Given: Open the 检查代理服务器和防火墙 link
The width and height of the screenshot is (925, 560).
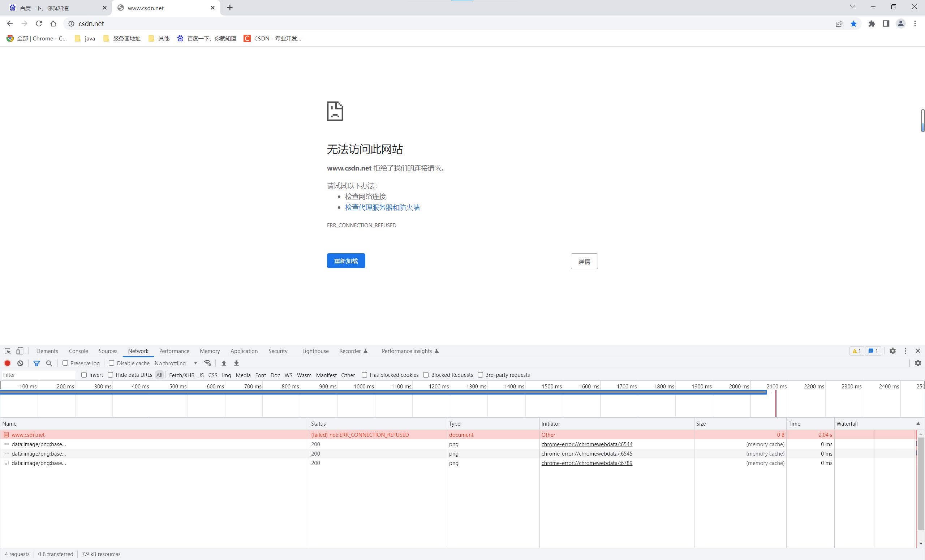Looking at the screenshot, I should (382, 207).
